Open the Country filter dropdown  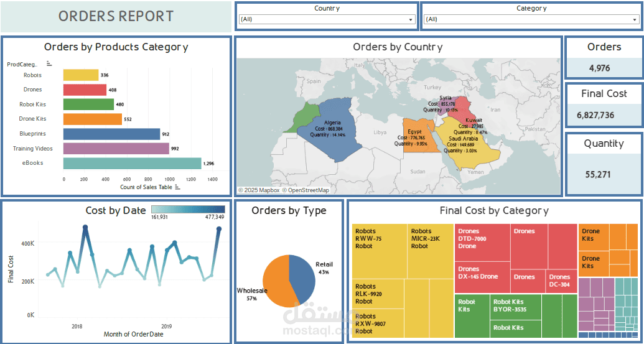pyautogui.click(x=327, y=19)
